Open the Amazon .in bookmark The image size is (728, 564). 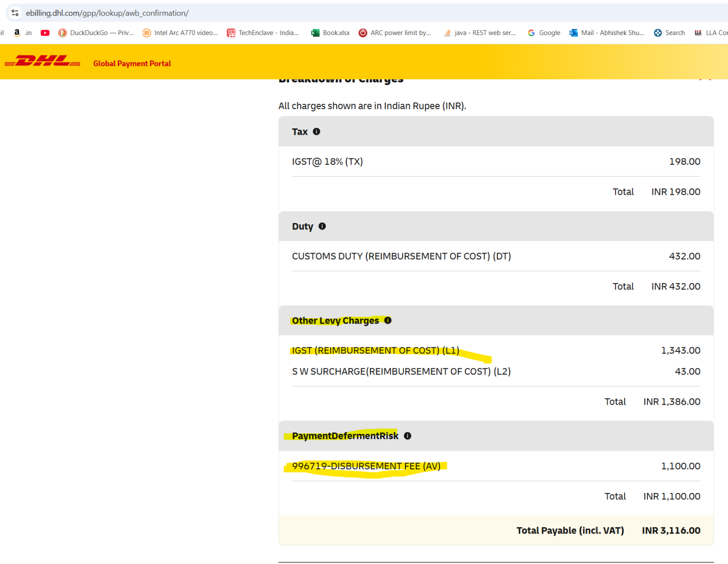(22, 33)
